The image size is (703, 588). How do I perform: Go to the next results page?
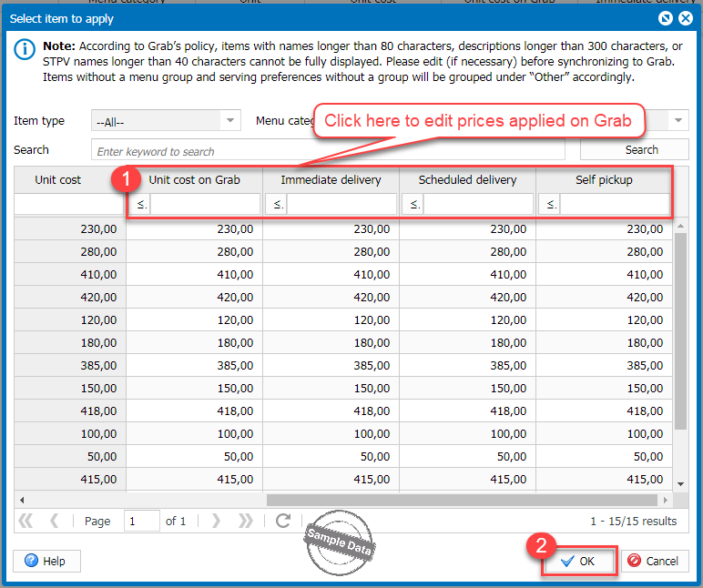[x=216, y=521]
